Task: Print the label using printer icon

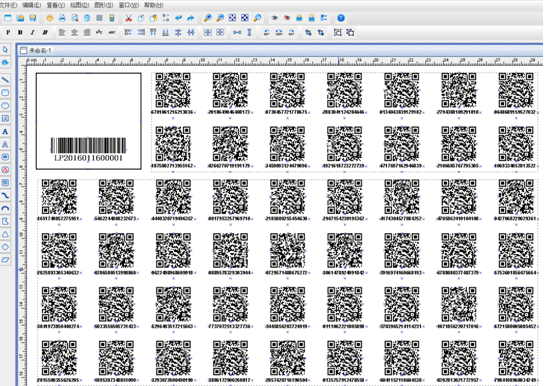Action: click(x=62, y=18)
